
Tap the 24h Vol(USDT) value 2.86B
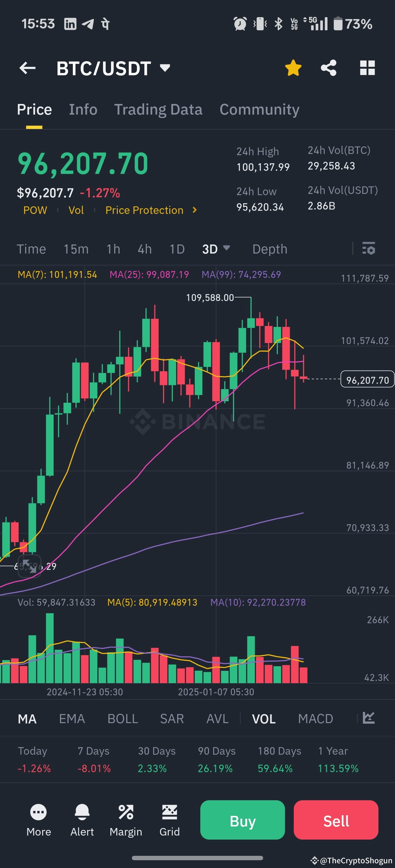click(322, 205)
